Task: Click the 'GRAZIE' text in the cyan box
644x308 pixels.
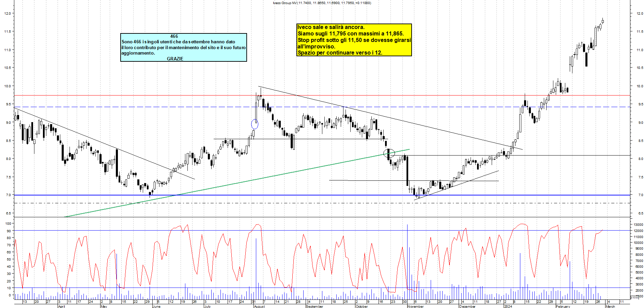Action: 175,59
